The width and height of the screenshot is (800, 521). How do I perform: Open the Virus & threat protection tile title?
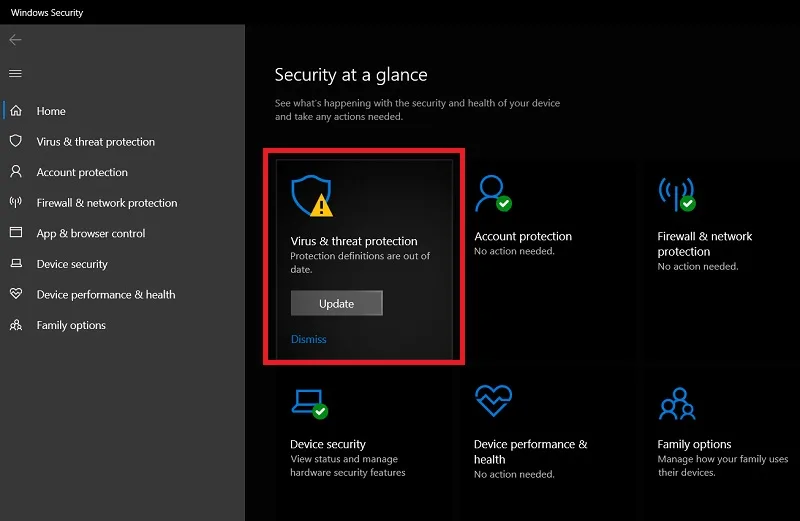(x=354, y=241)
